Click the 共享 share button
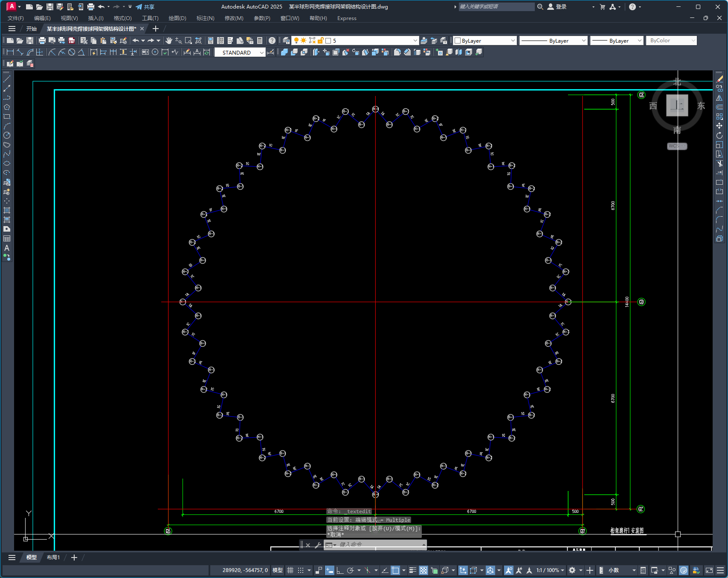The width and height of the screenshot is (728, 578). [x=145, y=7]
